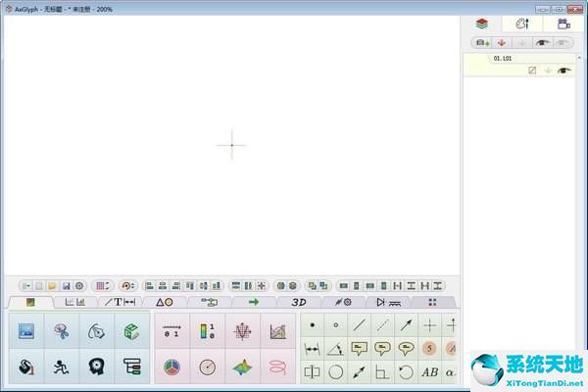The image size is (588, 392).
Task: Toggle the show all layers eye button
Action: (542, 42)
